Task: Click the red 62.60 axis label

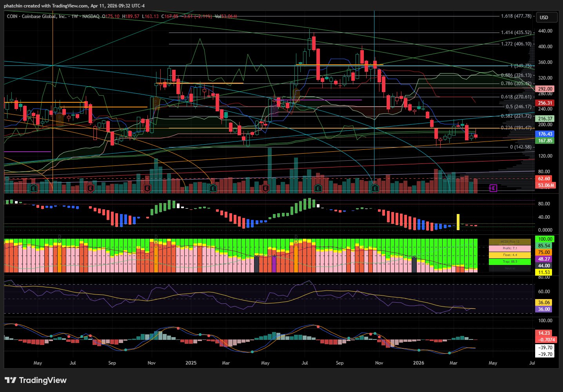Action: (x=544, y=179)
